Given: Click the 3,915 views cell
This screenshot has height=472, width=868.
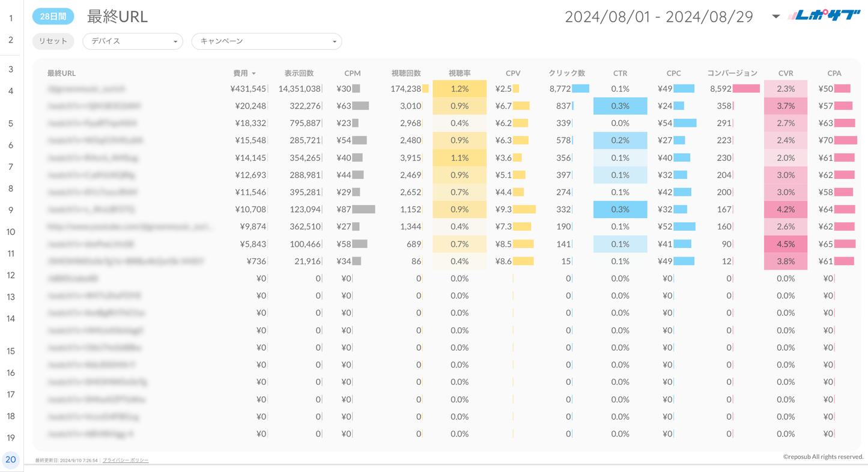Looking at the screenshot, I should pyautogui.click(x=411, y=158).
